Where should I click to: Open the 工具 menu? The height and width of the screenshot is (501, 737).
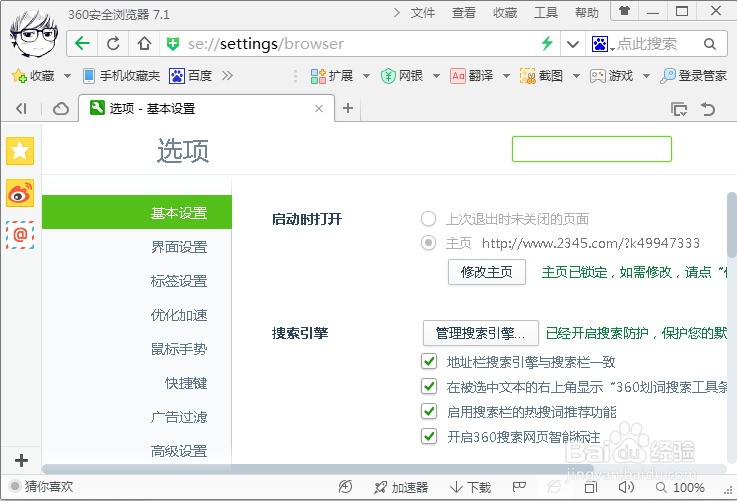pos(546,13)
